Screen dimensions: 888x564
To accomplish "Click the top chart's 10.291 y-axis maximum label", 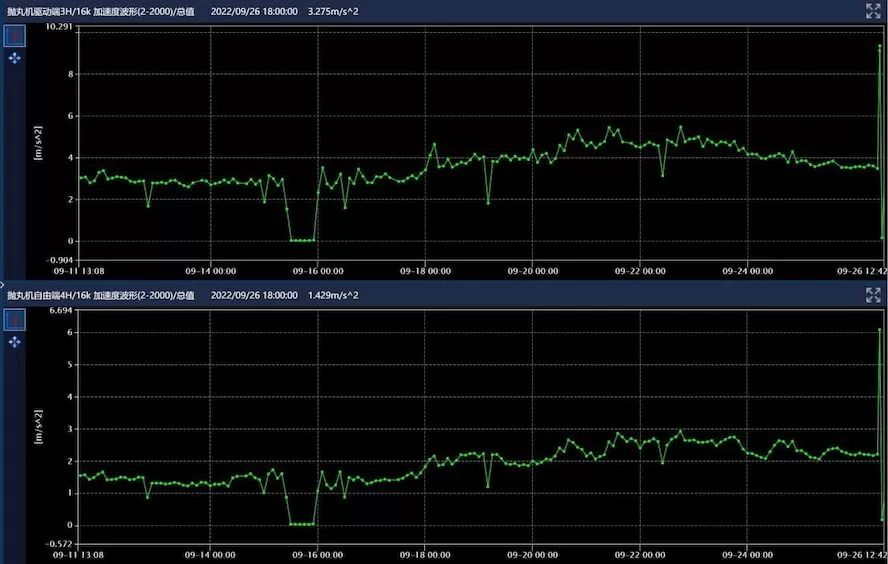I will pos(59,26).
